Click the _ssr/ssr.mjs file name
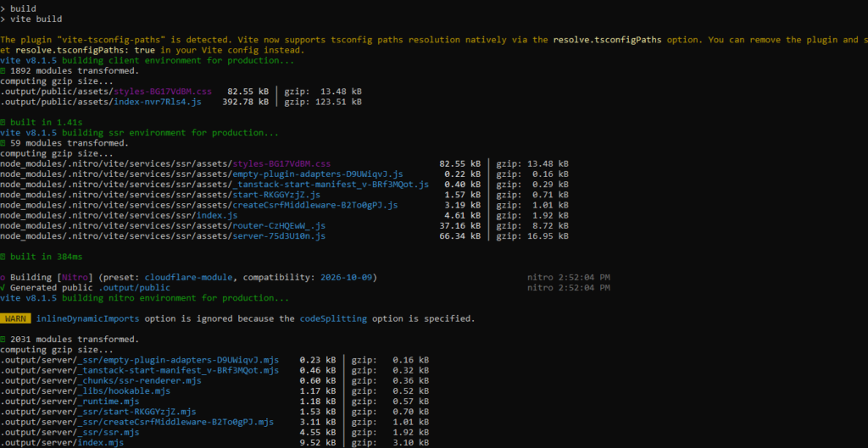The width and height of the screenshot is (868, 448). coord(108,433)
